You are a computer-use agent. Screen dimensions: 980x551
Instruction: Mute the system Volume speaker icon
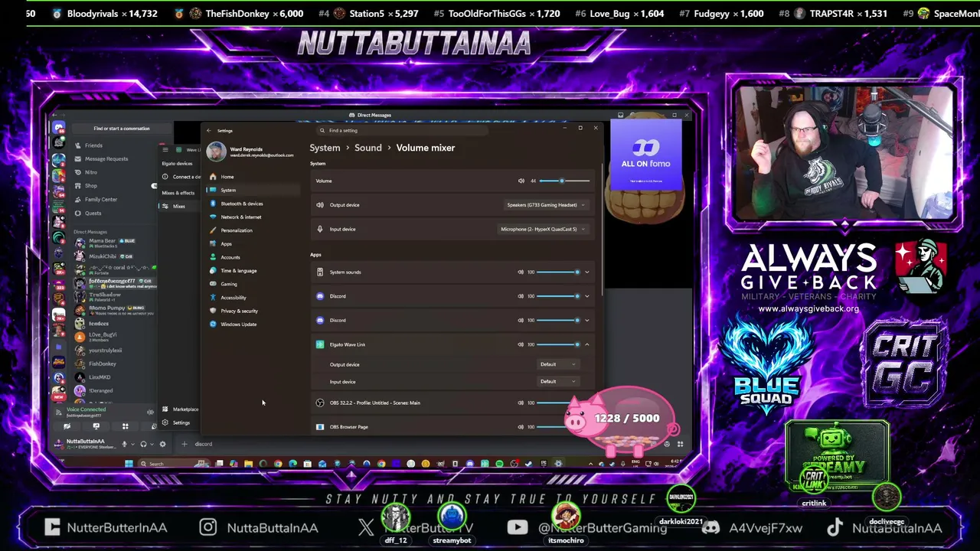click(521, 181)
